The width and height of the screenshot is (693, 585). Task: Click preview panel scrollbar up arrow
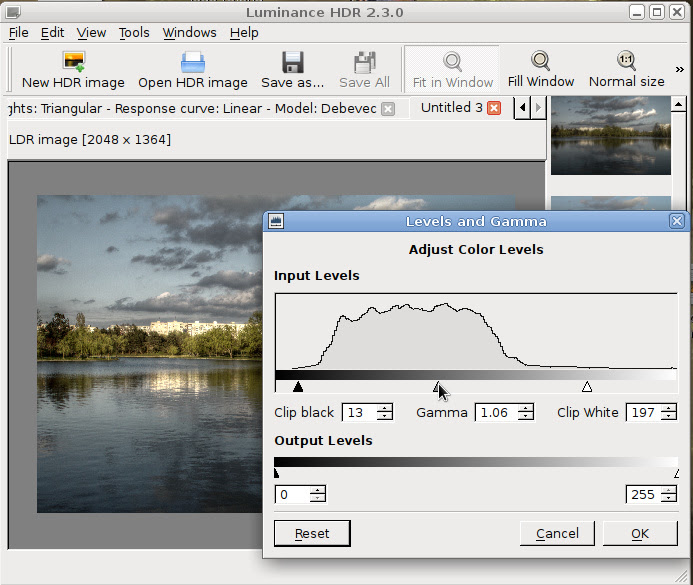point(678,105)
